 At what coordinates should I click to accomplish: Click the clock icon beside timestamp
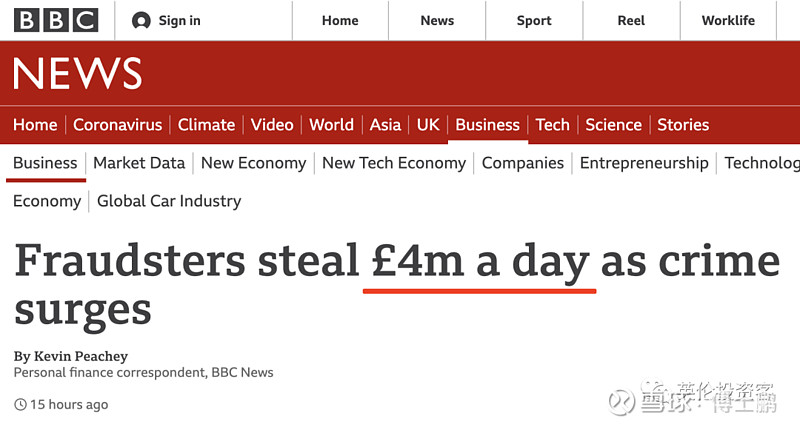click(x=20, y=405)
